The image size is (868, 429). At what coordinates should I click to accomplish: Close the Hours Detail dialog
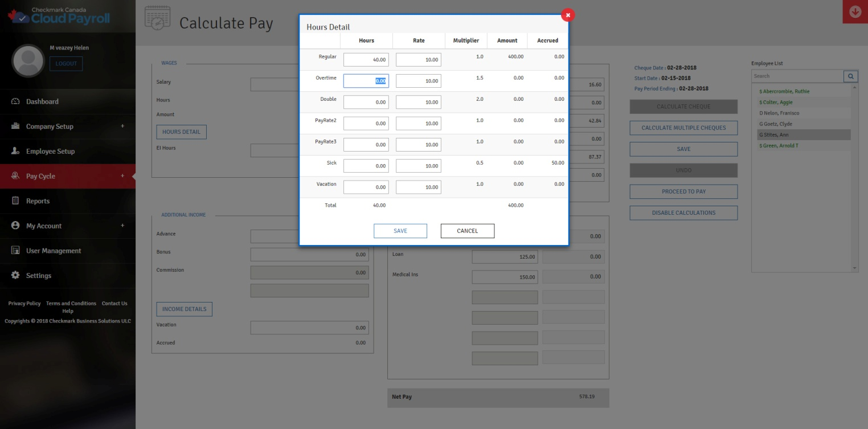(568, 15)
